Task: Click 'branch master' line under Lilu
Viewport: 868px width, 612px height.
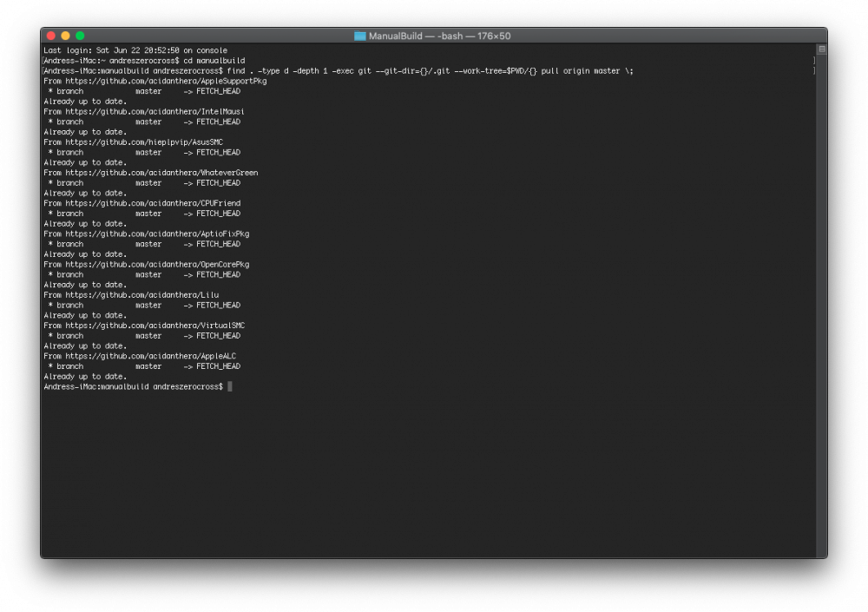Action: point(144,306)
